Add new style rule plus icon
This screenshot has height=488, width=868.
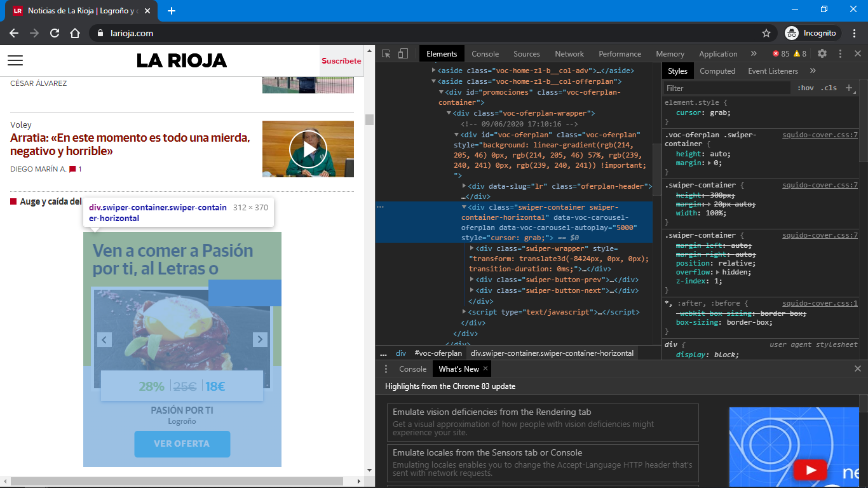pyautogui.click(x=849, y=88)
